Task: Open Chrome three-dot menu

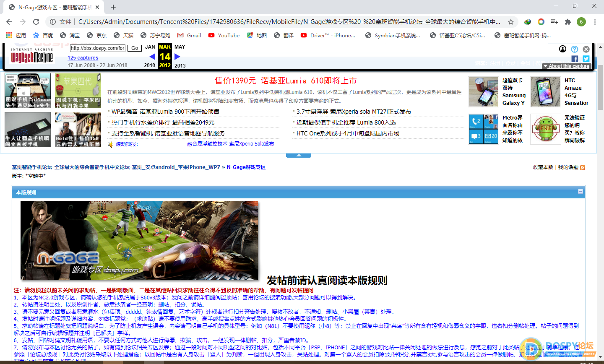Action: click(x=595, y=22)
